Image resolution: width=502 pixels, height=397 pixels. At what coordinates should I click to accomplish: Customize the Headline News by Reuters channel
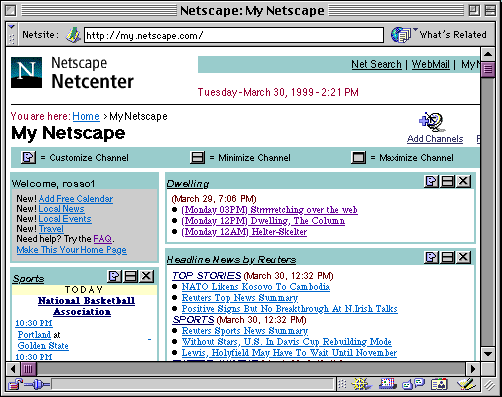coord(431,257)
